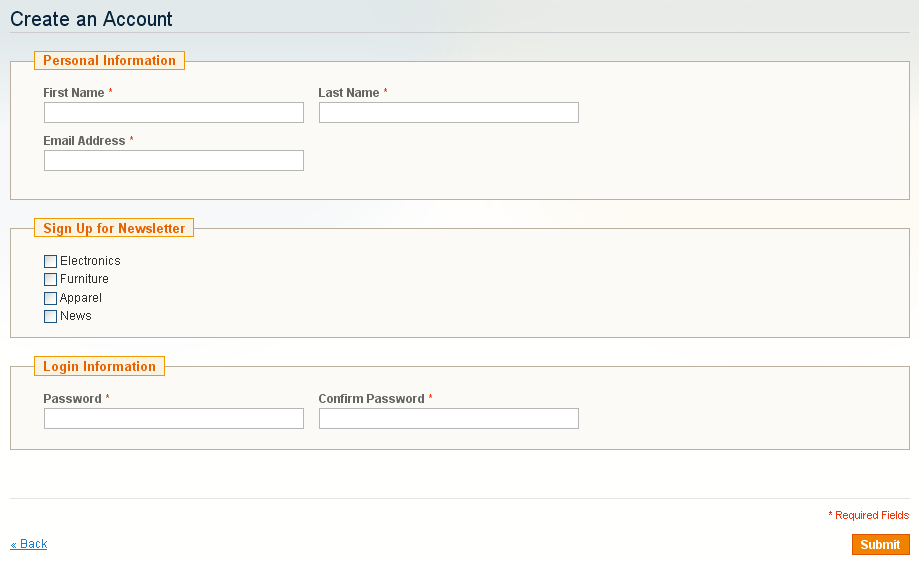This screenshot has height=564, width=919.
Task: Toggle the News newsletter checkbox
Action: (51, 317)
